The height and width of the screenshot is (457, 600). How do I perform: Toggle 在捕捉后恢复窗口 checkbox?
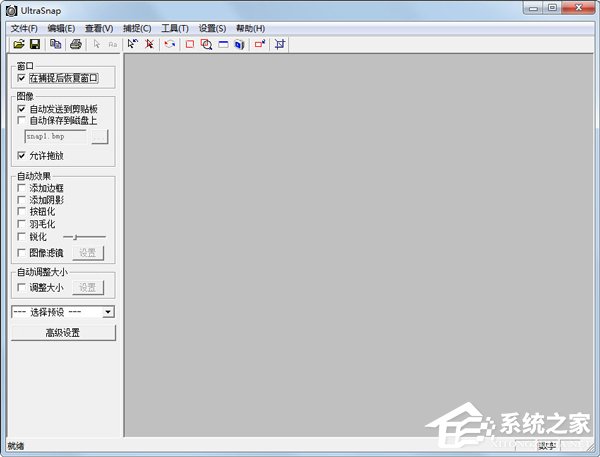click(x=21, y=78)
